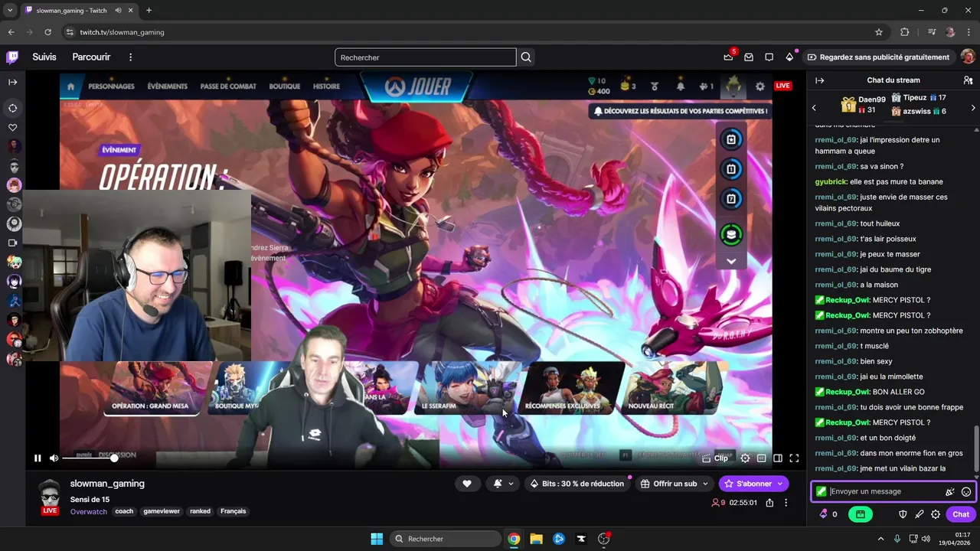Expand the S'abonner dropdown chevron

tap(780, 484)
